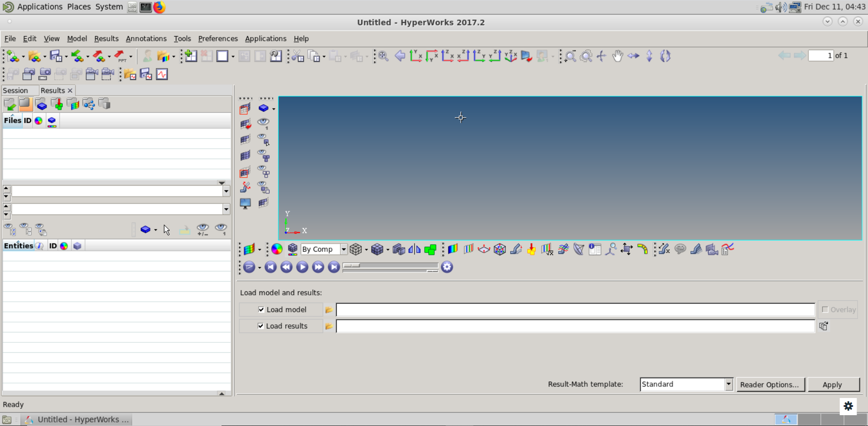Click the animation frame slider
The height and width of the screenshot is (426, 868).
(390, 266)
